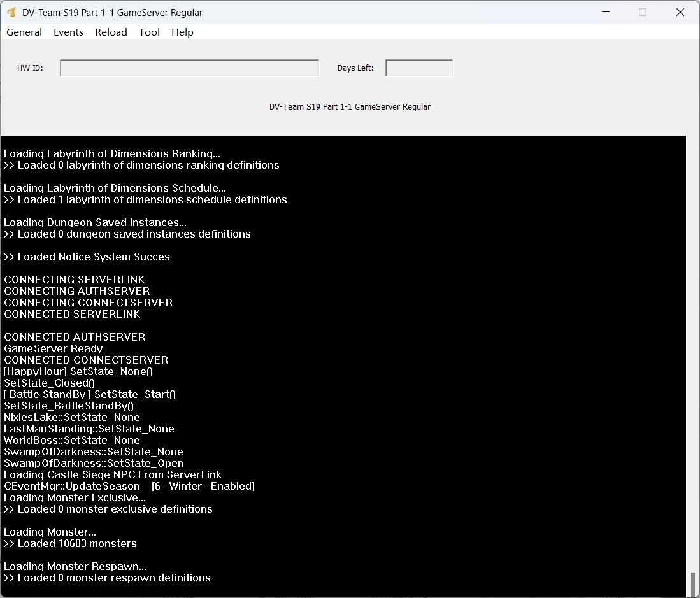Close the GameServer window

(680, 12)
